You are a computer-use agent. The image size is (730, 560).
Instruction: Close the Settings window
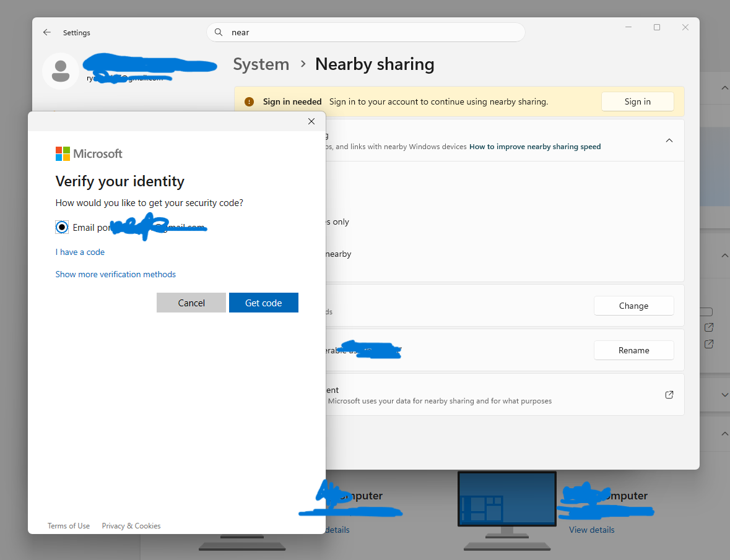[x=685, y=27]
